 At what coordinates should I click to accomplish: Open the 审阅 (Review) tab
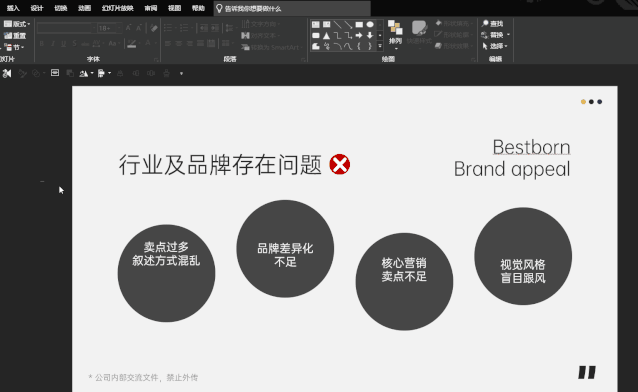pos(151,8)
